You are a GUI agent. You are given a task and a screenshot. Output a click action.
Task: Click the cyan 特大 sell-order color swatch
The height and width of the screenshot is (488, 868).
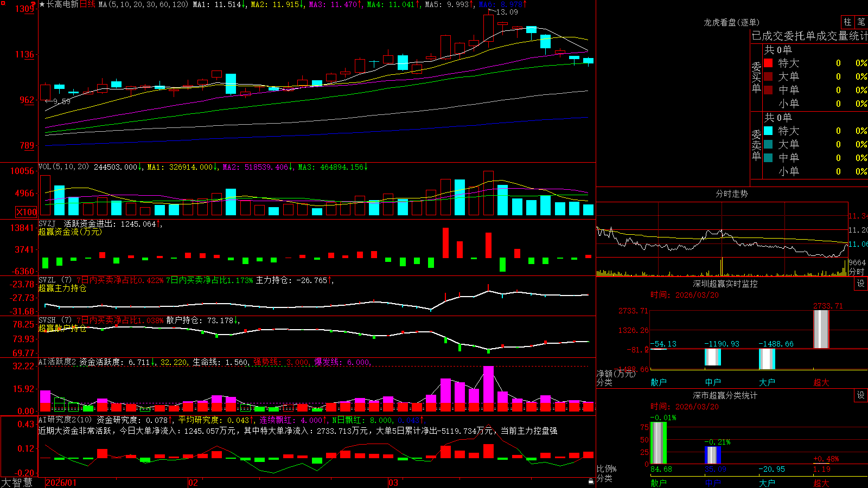tap(768, 131)
